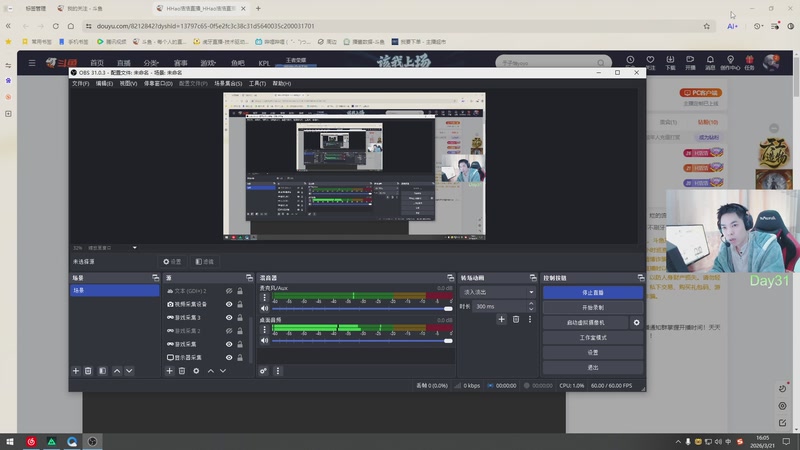Screen dimensions: 800x450
Task: Toggle eye for the 游戏采集 source row
Action: click(229, 344)
